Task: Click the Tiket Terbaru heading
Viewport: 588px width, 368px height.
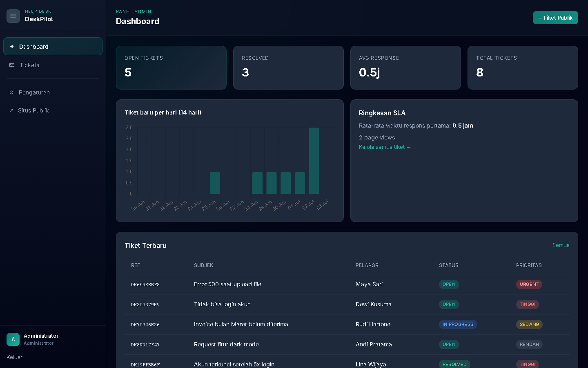Action: point(145,245)
